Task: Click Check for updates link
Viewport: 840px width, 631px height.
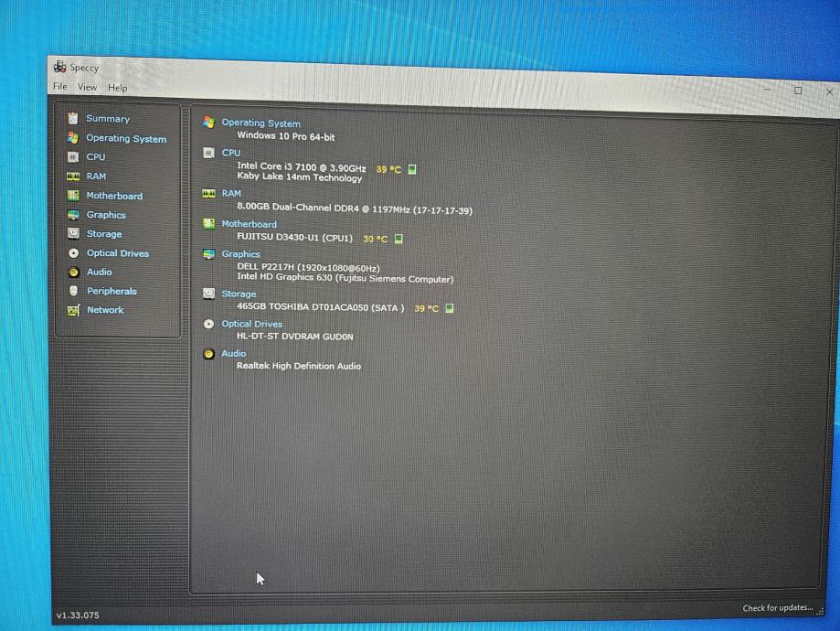Action: point(777,607)
